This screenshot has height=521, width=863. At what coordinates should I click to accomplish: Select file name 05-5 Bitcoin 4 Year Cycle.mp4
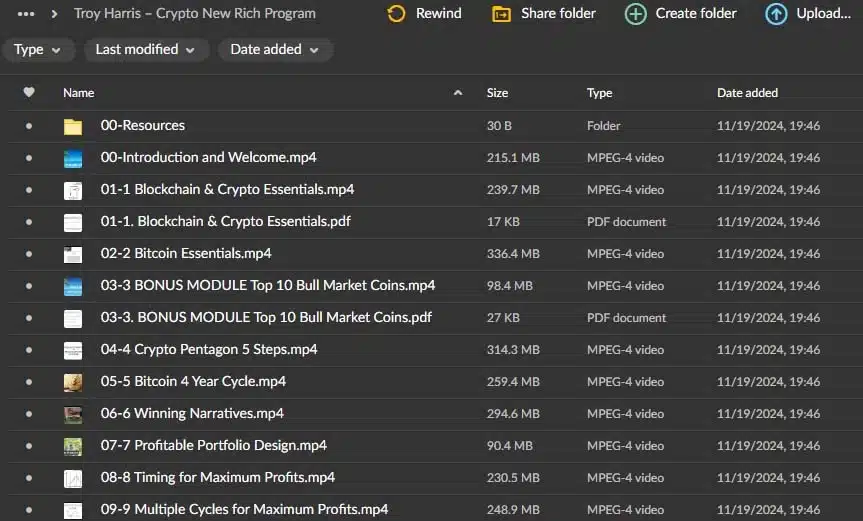(193, 381)
